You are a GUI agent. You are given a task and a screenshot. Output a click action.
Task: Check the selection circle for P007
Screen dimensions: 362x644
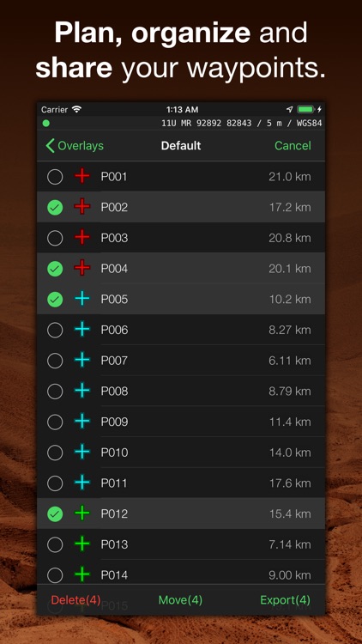coord(55,361)
